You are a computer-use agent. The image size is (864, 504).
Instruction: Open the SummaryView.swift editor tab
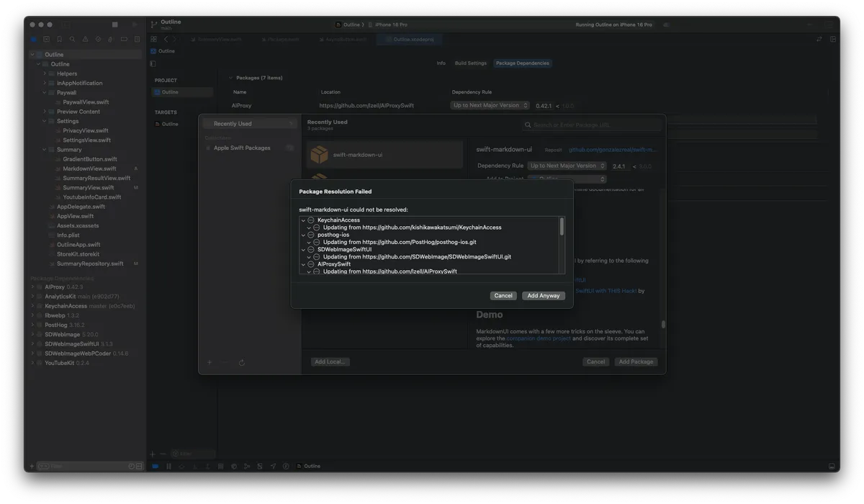[x=215, y=40]
